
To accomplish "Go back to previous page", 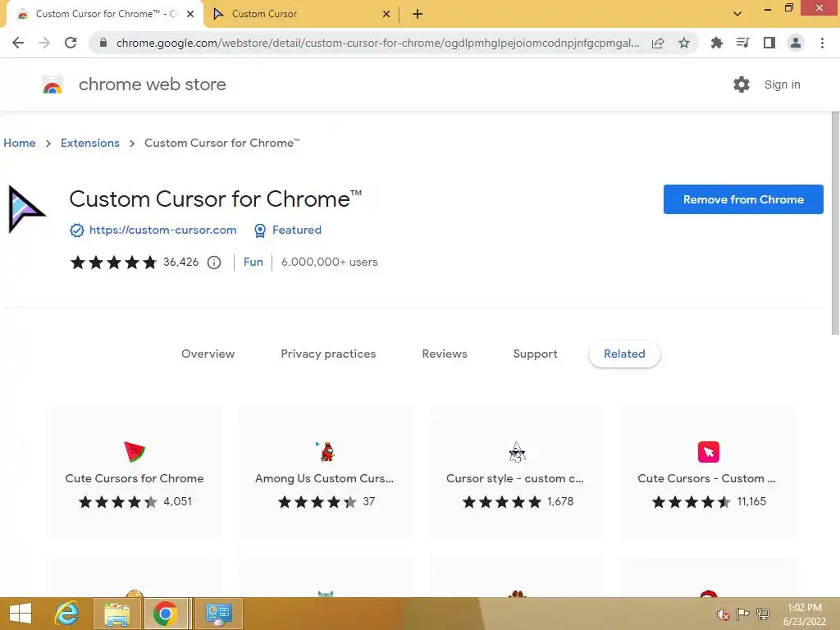I will [18, 43].
